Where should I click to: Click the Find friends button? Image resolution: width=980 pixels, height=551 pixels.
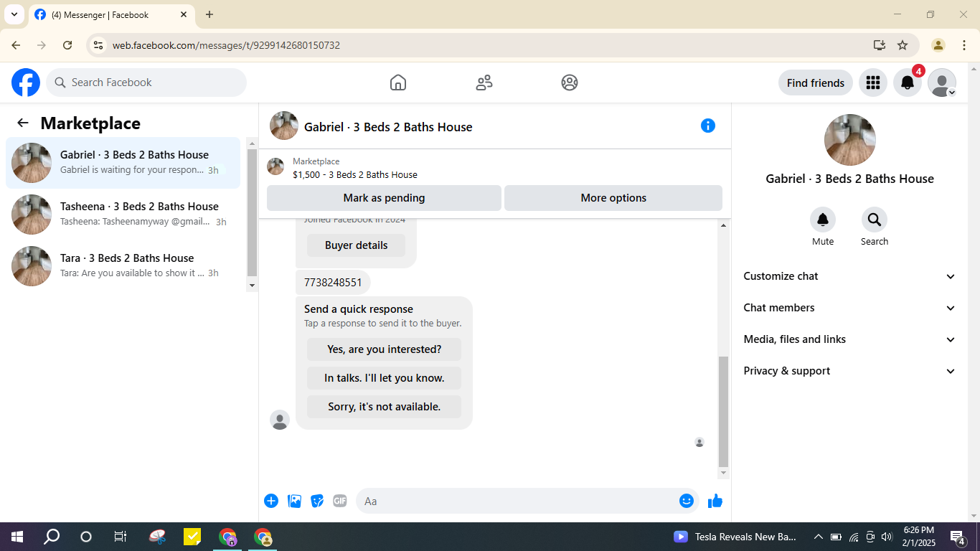click(x=816, y=83)
